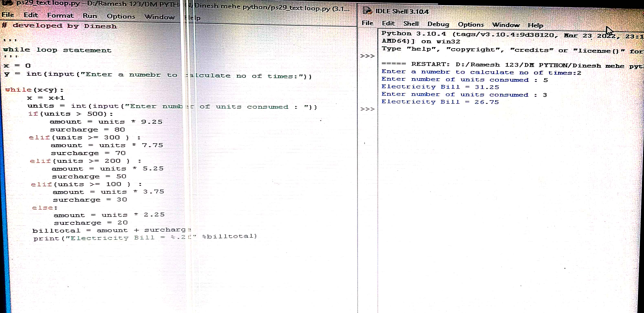
Task: Click the IDLE Shell window icon
Action: click(367, 11)
